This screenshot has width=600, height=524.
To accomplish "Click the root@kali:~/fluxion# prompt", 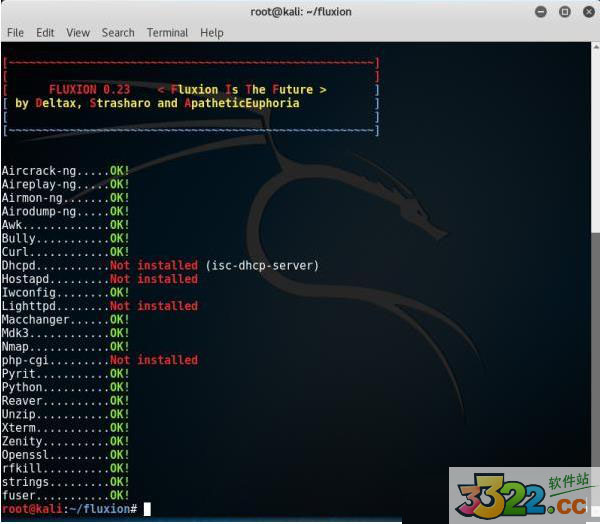I will pos(69,509).
